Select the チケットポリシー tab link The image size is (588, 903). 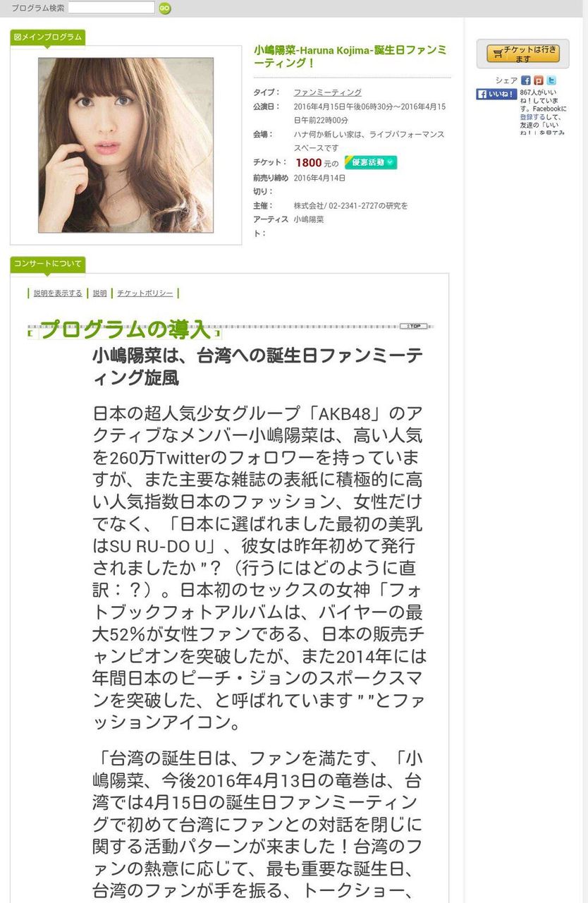[145, 293]
